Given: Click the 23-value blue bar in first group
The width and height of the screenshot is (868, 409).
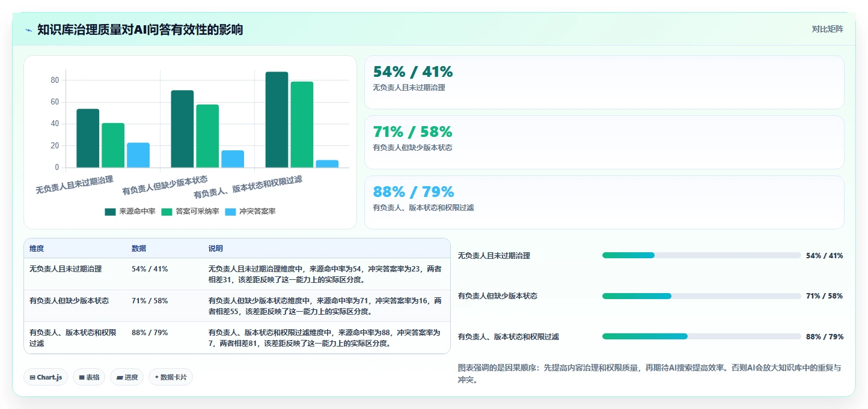Looking at the screenshot, I should (x=138, y=155).
